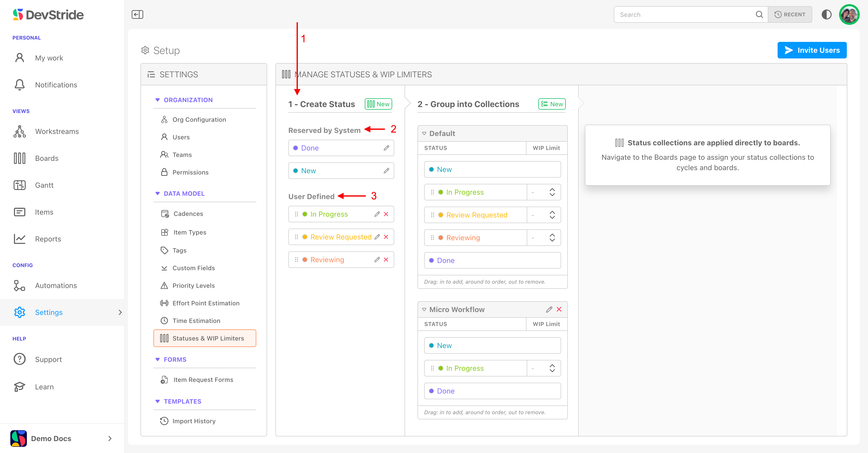Collapse the DATA MODEL section

pyautogui.click(x=157, y=194)
